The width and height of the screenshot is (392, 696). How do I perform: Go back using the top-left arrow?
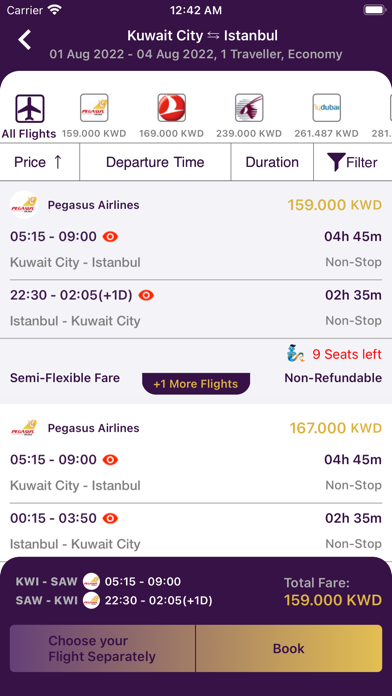coord(25,40)
